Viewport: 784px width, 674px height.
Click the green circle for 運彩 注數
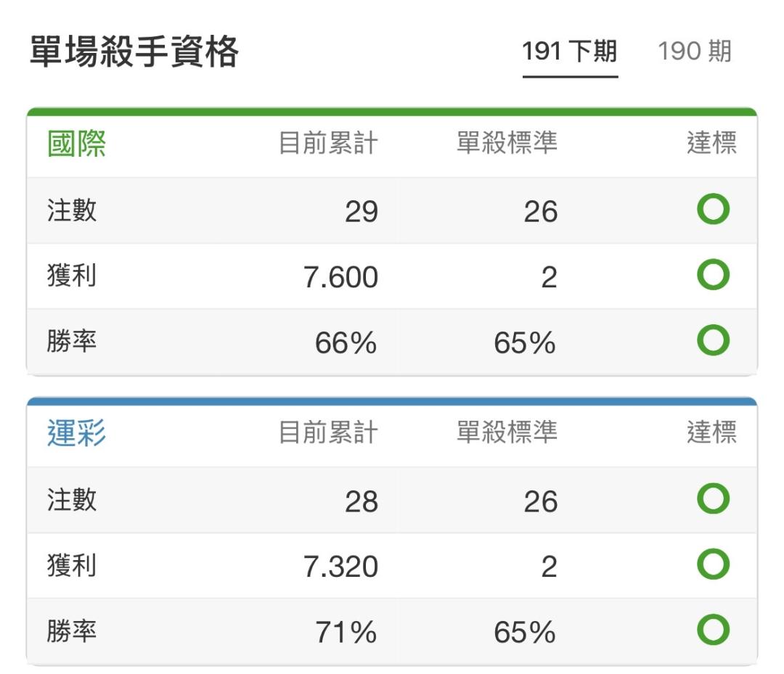(x=713, y=498)
